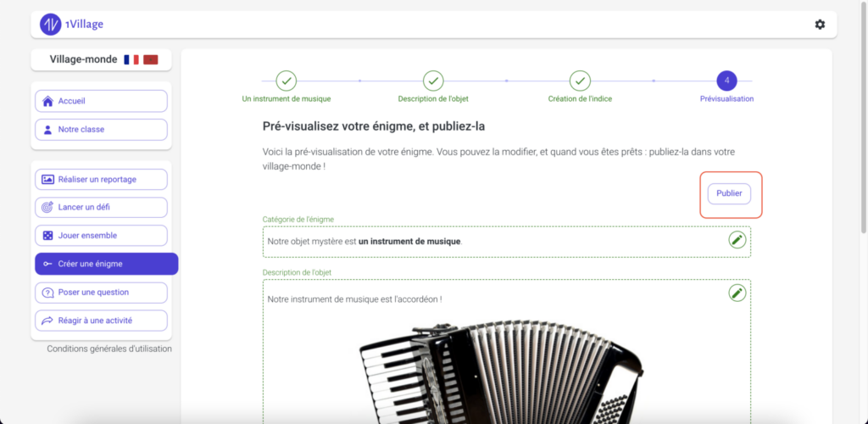Click the step label Création de l'indice
The height and width of the screenshot is (424, 868).
(580, 99)
